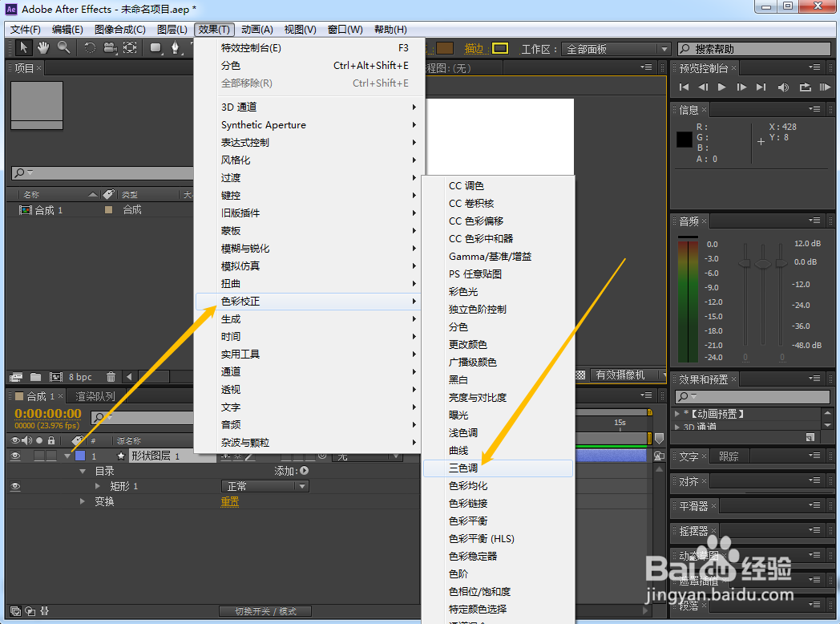840x624 pixels.
Task: Select the Hand tool
Action: pyautogui.click(x=43, y=47)
